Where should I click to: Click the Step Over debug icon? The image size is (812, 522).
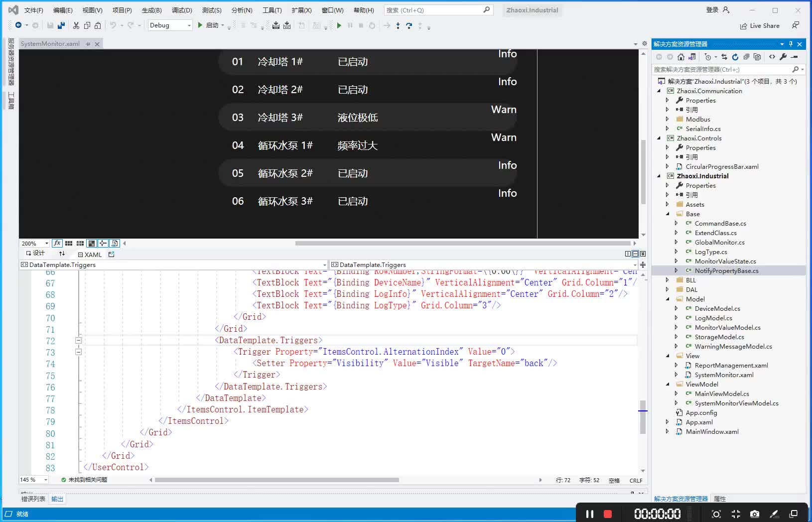[x=409, y=25]
